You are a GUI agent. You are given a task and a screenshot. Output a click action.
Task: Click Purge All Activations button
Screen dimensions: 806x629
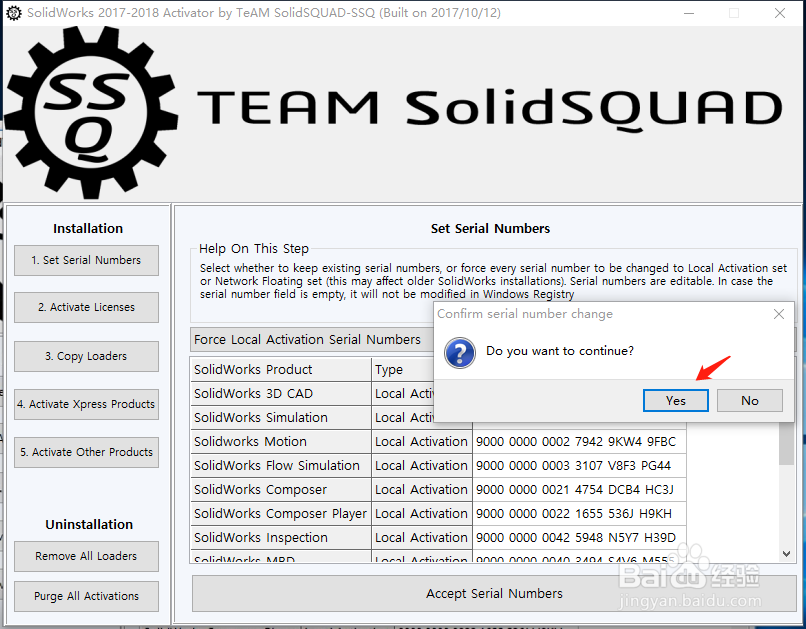[x=86, y=596]
